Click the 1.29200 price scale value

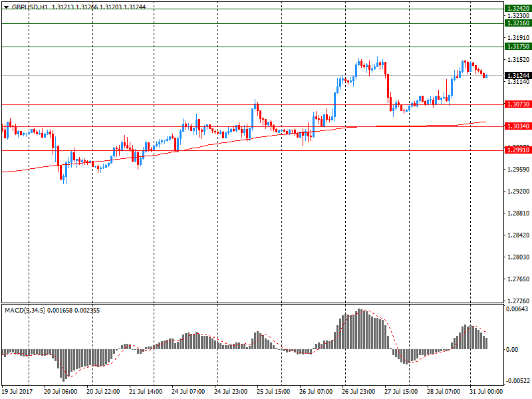519,192
